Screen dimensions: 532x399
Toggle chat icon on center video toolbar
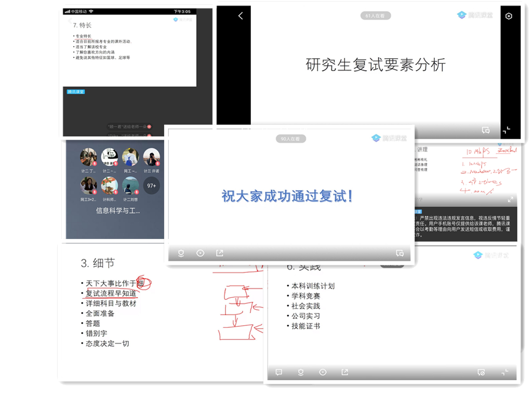(400, 253)
